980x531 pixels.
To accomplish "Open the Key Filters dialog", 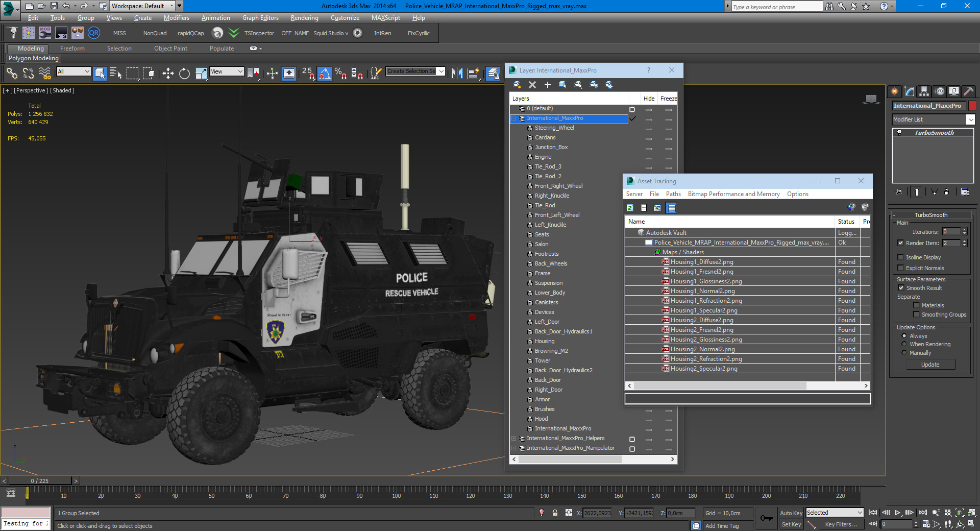I will coord(841,524).
